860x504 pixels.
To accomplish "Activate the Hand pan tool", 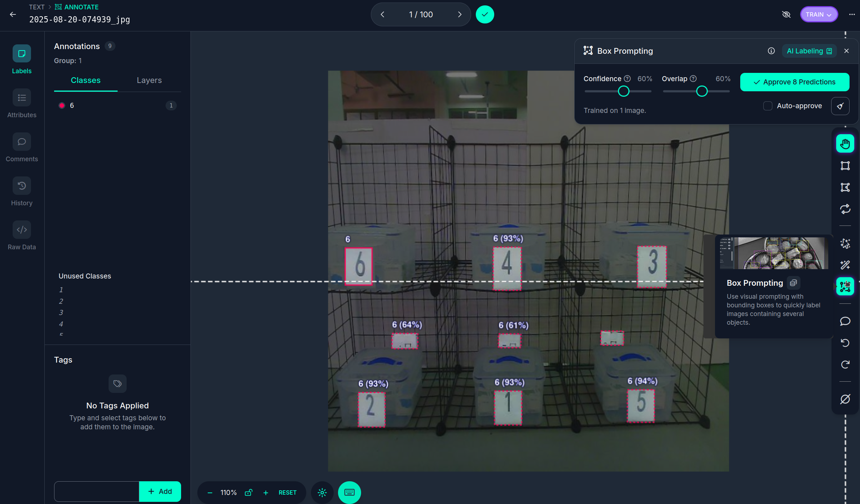I will click(x=845, y=144).
